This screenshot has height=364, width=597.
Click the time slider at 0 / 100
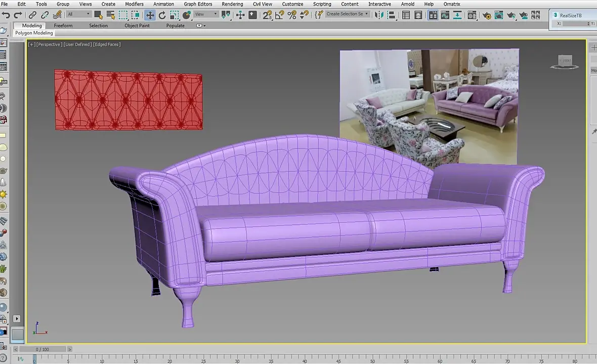tap(42, 349)
